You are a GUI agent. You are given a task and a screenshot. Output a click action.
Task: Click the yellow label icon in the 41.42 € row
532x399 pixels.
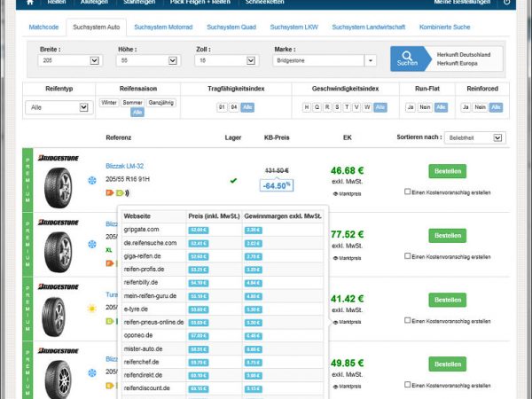coord(110,321)
